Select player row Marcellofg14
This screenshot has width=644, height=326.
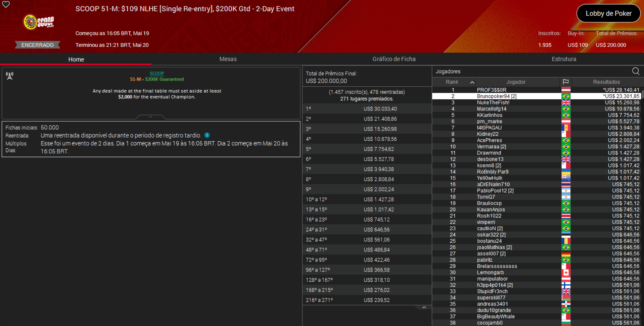click(536, 109)
